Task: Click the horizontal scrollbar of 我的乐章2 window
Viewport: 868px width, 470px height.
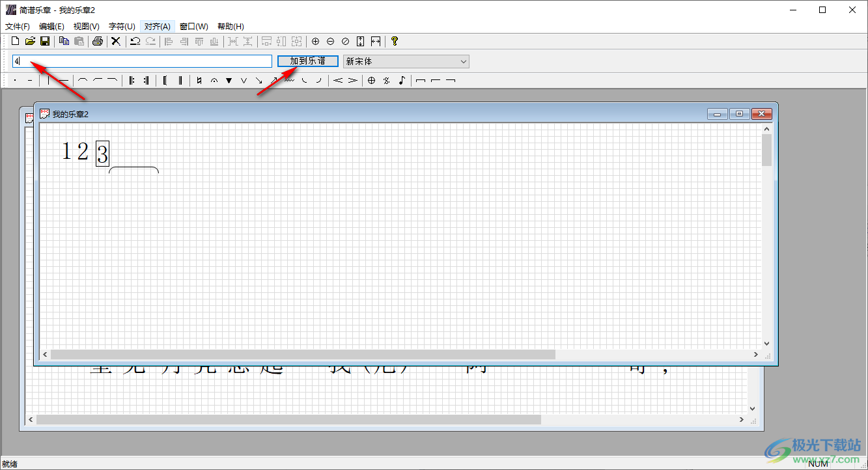Action: [303, 355]
